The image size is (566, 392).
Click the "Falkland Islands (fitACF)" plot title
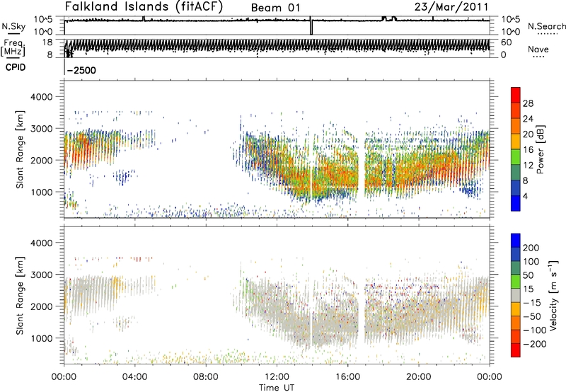[x=144, y=6]
